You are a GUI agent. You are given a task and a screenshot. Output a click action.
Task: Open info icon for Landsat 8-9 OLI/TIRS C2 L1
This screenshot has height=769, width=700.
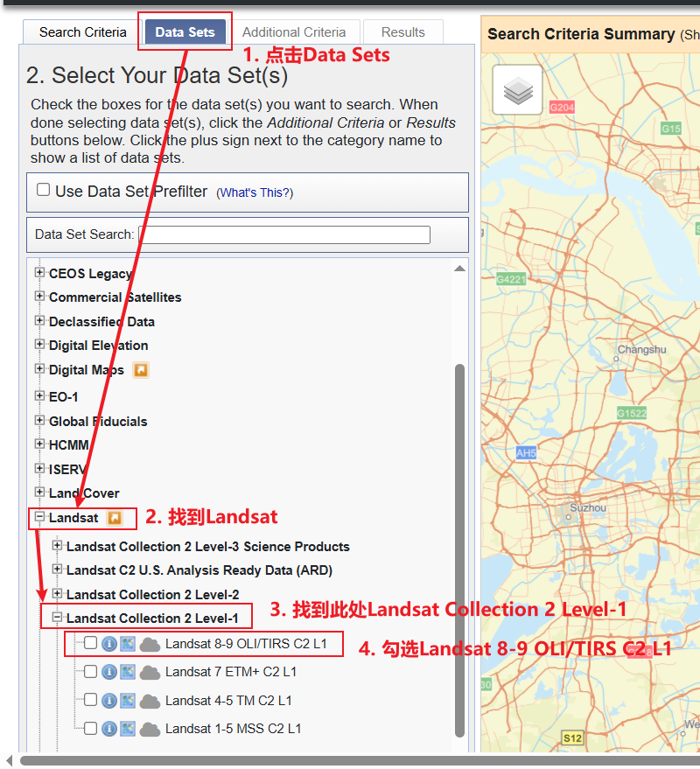[108, 644]
